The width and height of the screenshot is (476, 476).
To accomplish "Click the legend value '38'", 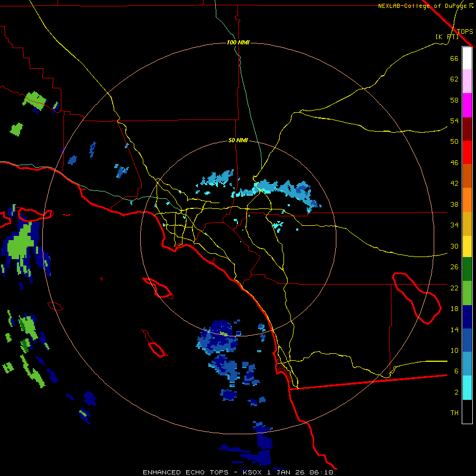I will point(454,204).
